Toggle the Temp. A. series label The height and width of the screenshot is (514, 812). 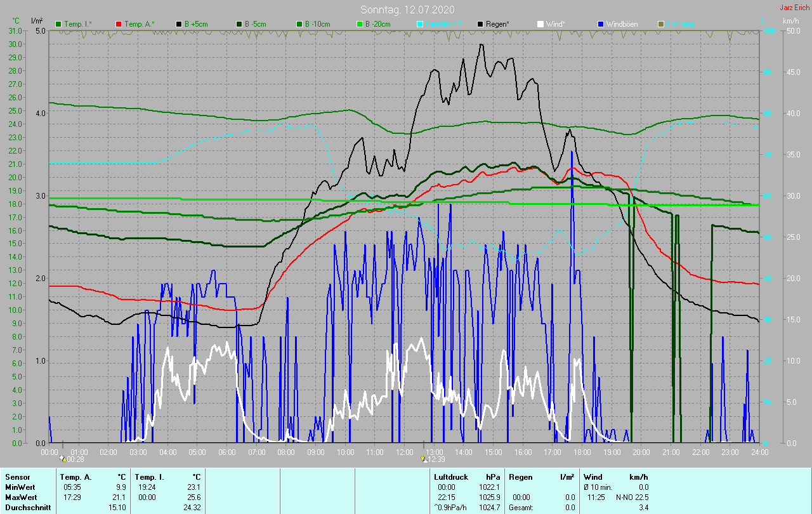(x=139, y=24)
